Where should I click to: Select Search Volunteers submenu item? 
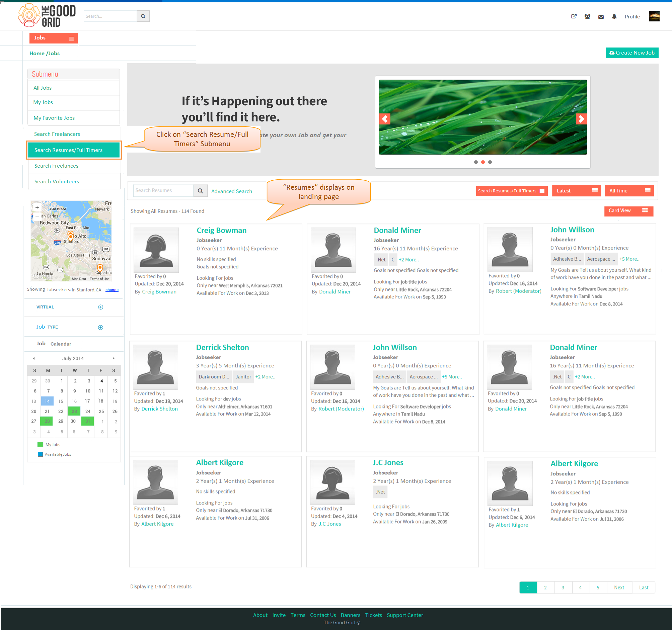pyautogui.click(x=74, y=182)
